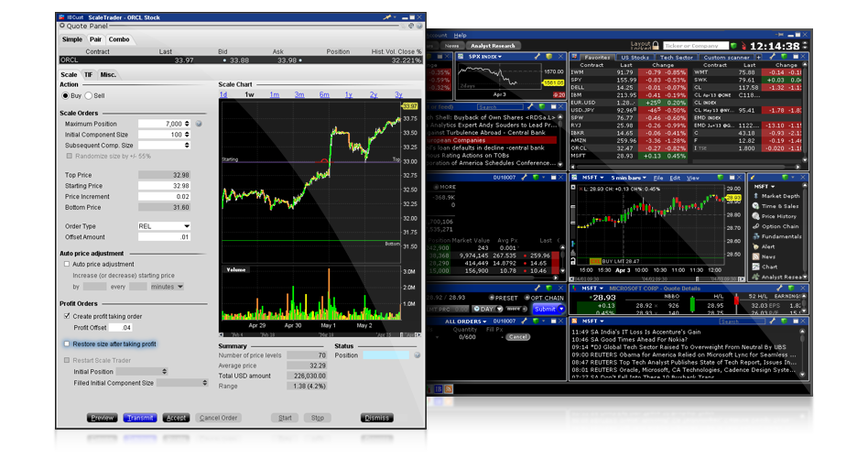Check Restore size after taking profit
The image size is (868, 458).
[x=67, y=343]
